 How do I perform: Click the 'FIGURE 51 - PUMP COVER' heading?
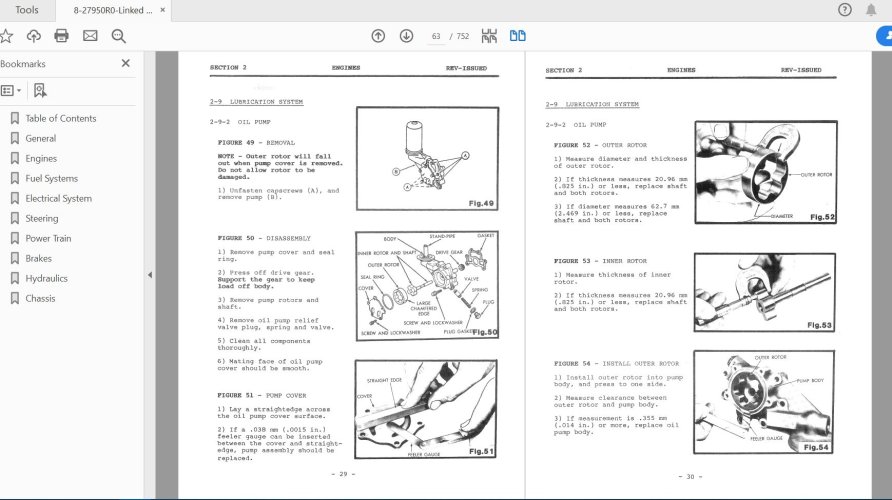262,395
